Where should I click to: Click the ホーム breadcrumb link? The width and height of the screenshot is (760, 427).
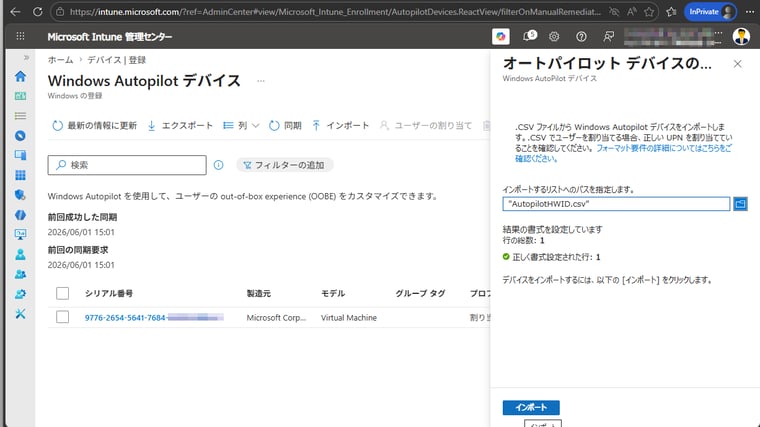click(60, 60)
